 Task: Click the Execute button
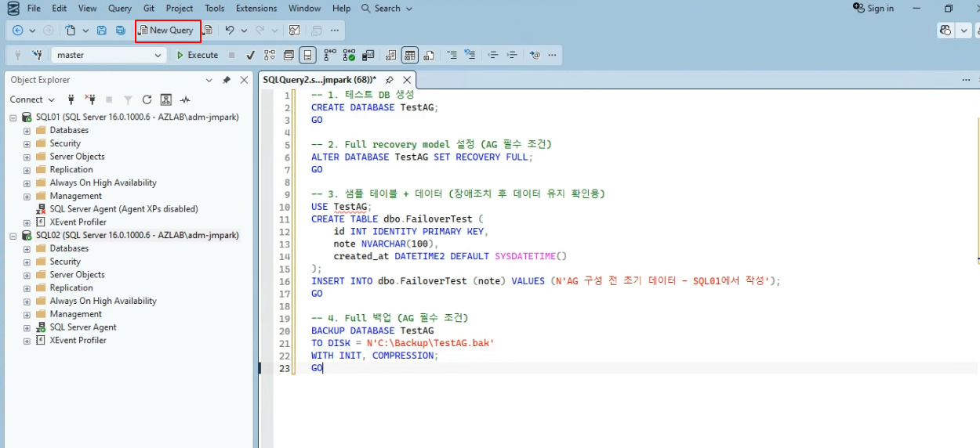(198, 55)
